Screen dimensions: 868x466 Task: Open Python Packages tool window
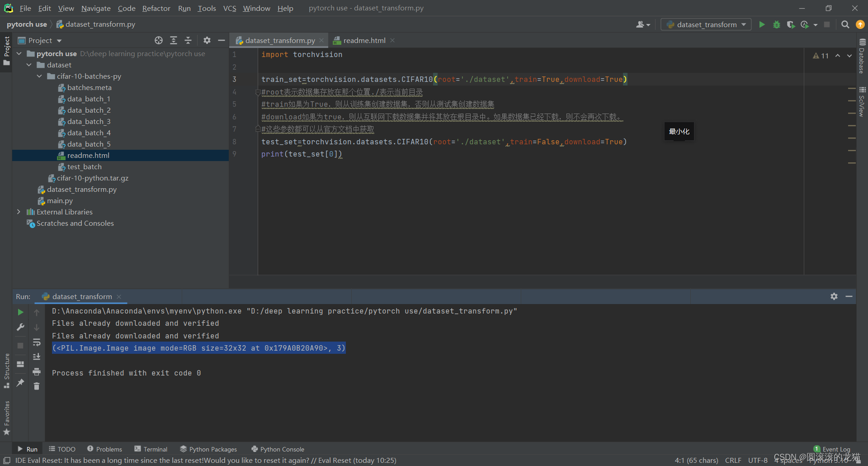pos(208,449)
